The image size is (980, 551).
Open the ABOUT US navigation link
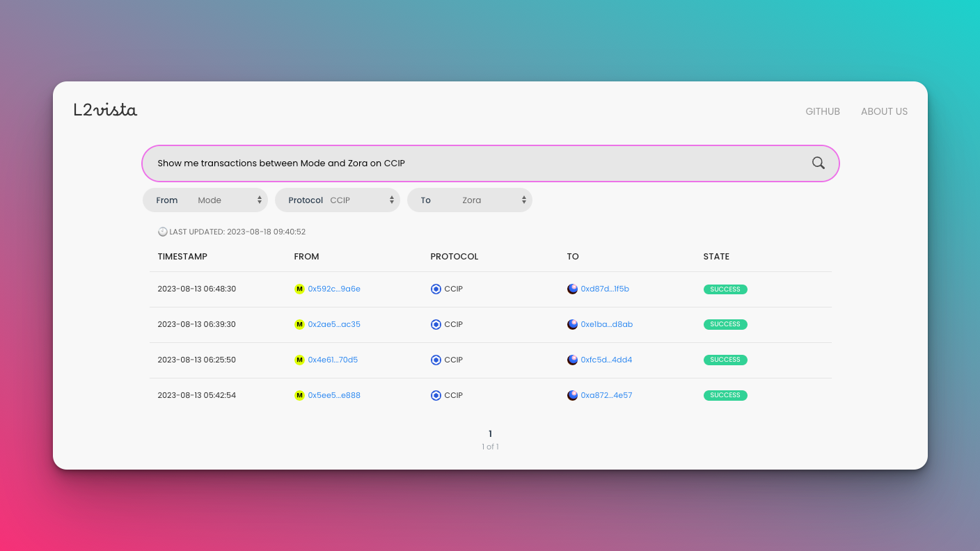point(884,111)
